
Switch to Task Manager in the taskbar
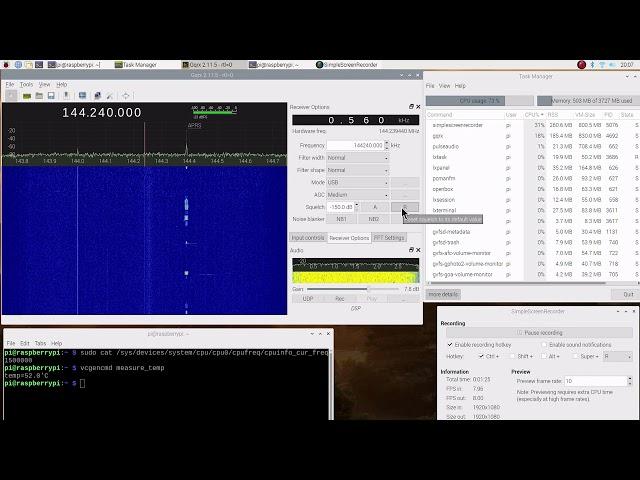(136, 64)
